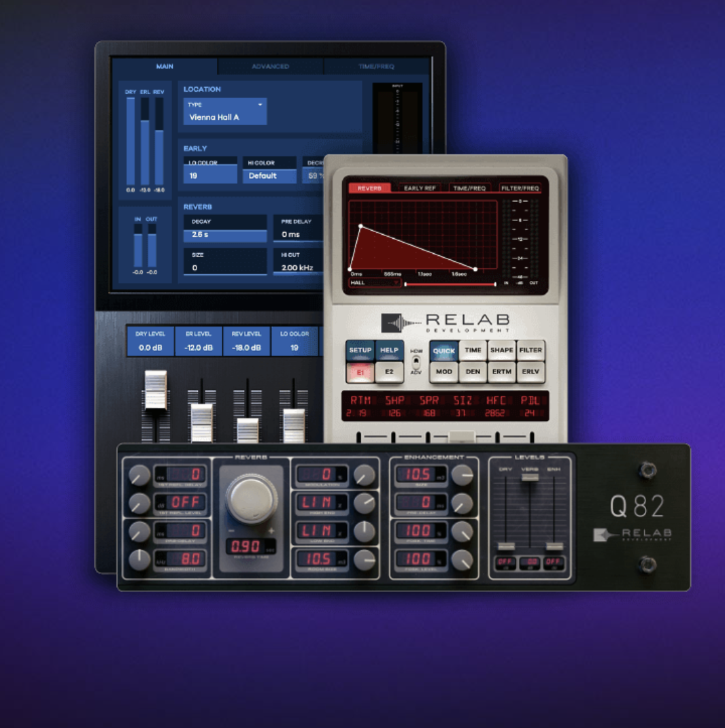Click the Q82 Room Size knob
This screenshot has height=728, width=725.
[x=365, y=560]
